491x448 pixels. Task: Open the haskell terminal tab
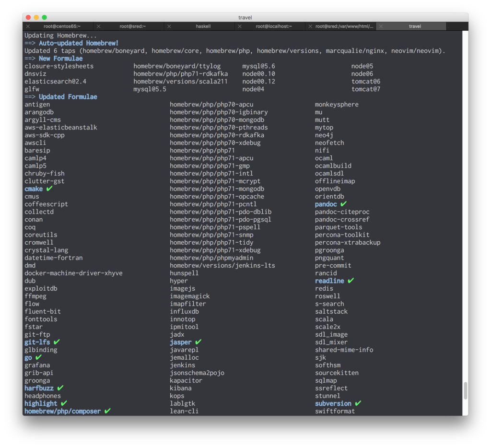pyautogui.click(x=203, y=26)
